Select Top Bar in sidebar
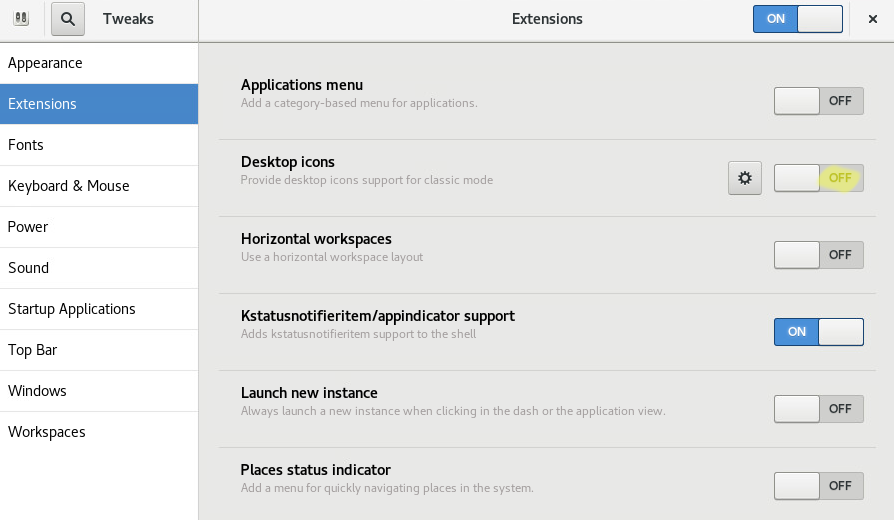894x520 pixels. (99, 350)
